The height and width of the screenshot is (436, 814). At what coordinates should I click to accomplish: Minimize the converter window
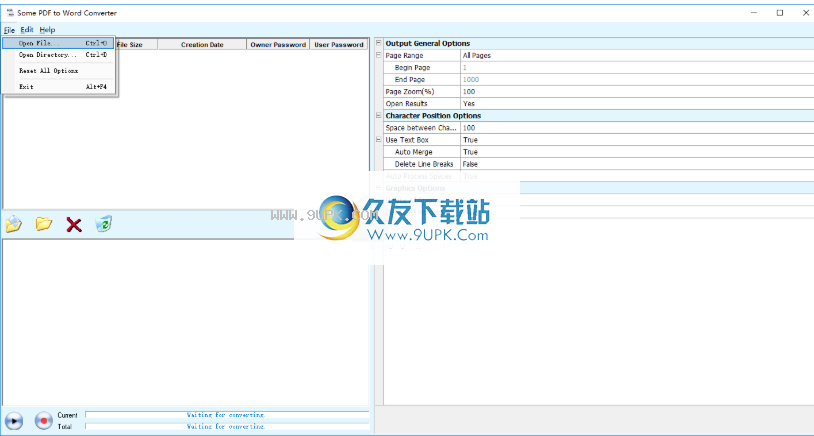[754, 13]
